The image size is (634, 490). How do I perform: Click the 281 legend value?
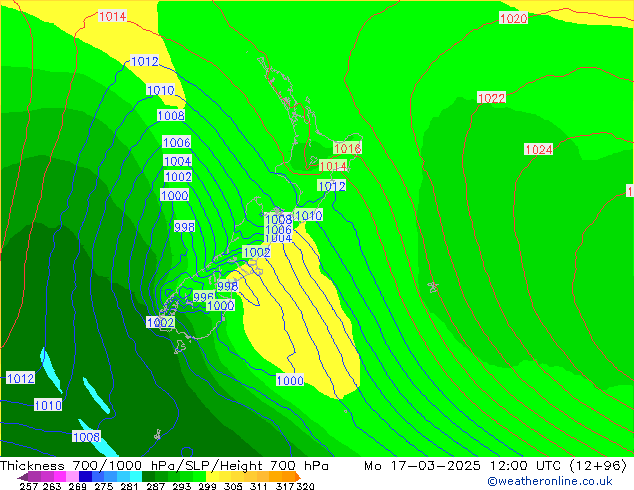pos(129,486)
